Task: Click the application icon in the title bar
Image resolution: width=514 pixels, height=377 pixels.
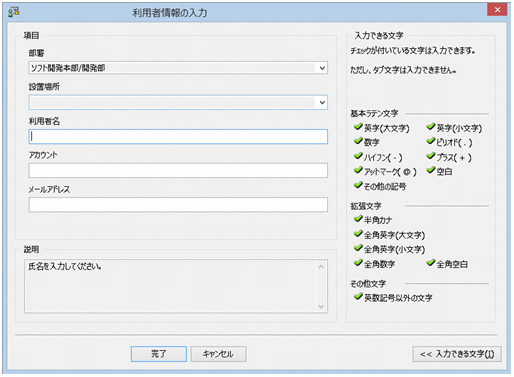Action: pos(14,12)
